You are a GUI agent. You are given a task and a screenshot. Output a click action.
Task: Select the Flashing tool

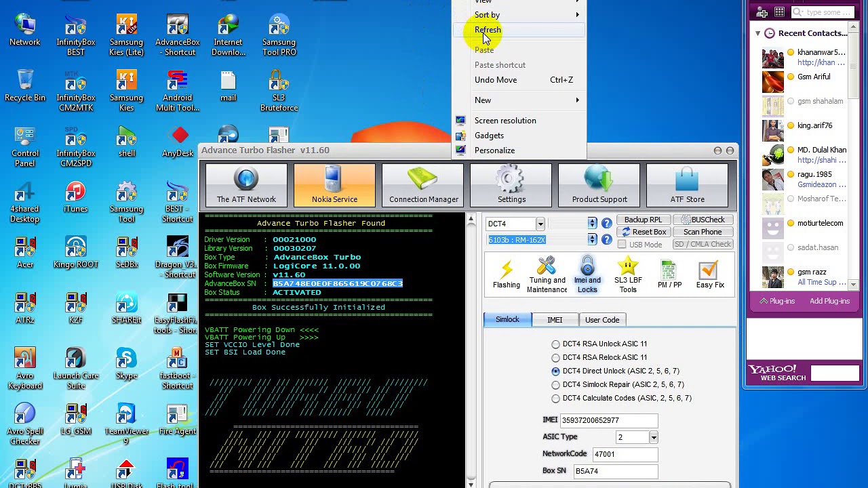point(506,274)
